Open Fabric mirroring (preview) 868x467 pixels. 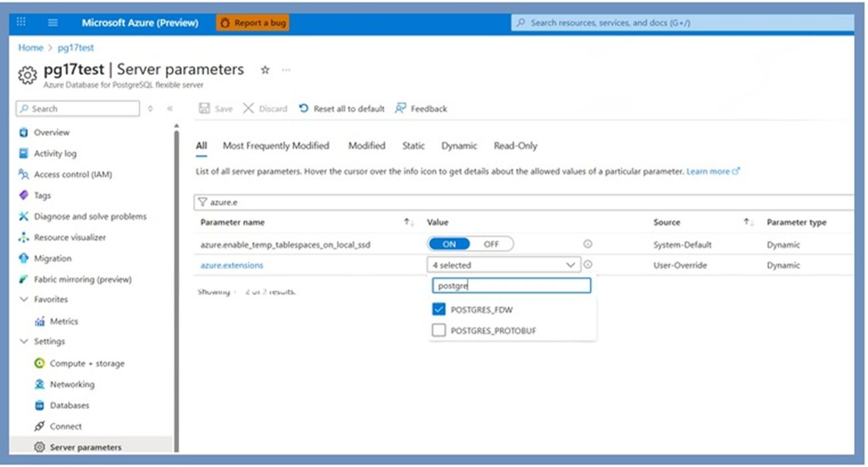(83, 280)
